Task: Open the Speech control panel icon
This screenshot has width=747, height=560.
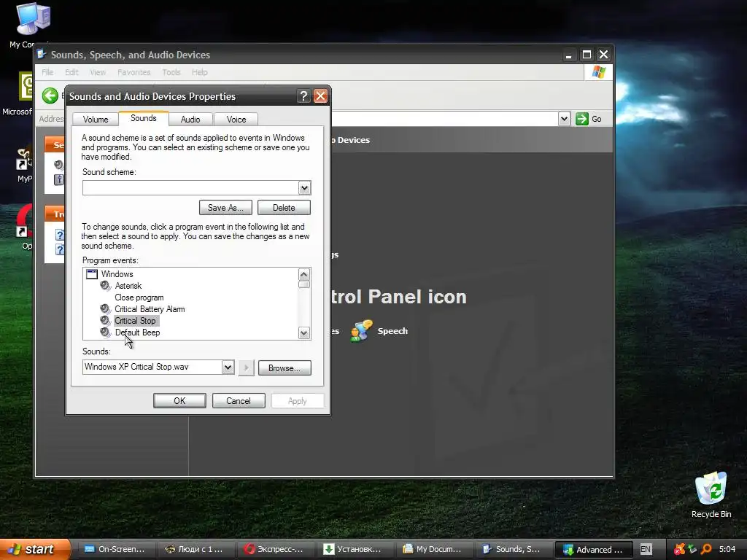Action: click(360, 331)
